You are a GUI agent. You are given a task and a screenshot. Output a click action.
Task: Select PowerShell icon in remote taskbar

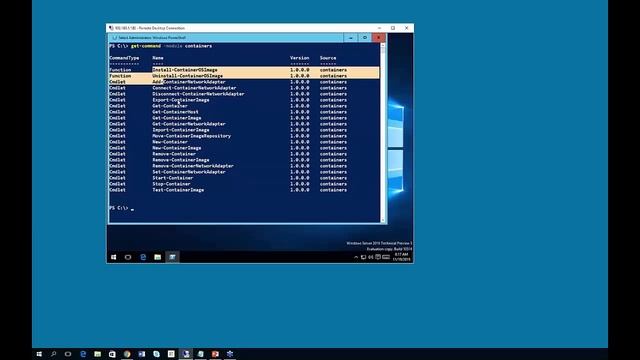(x=173, y=257)
